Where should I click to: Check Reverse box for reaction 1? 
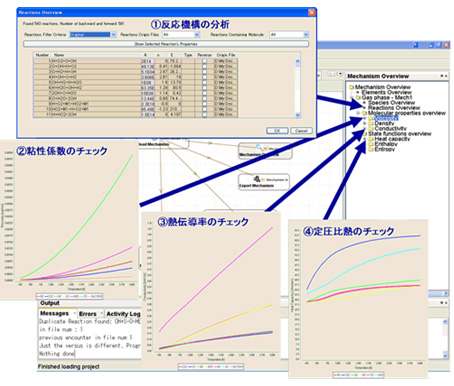pyautogui.click(x=204, y=61)
